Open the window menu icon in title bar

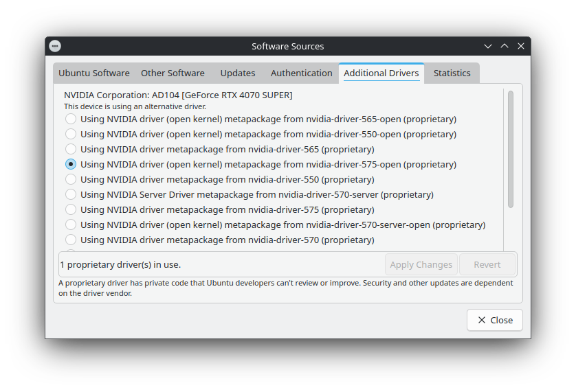coord(55,46)
